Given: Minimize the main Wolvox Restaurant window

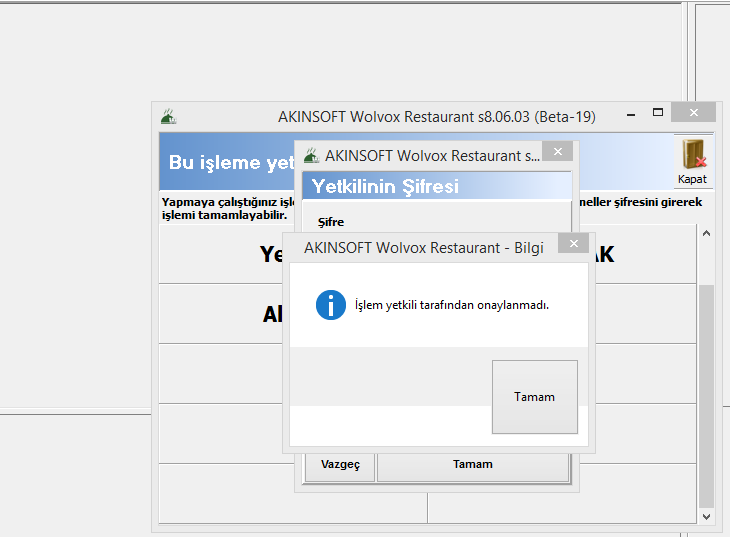Looking at the screenshot, I should coord(631,115).
